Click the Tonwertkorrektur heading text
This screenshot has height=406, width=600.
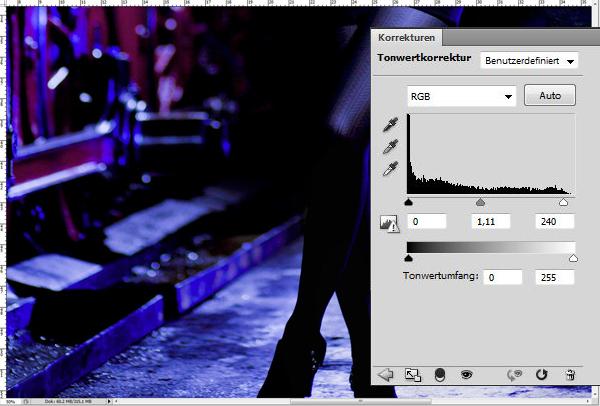coord(424,58)
